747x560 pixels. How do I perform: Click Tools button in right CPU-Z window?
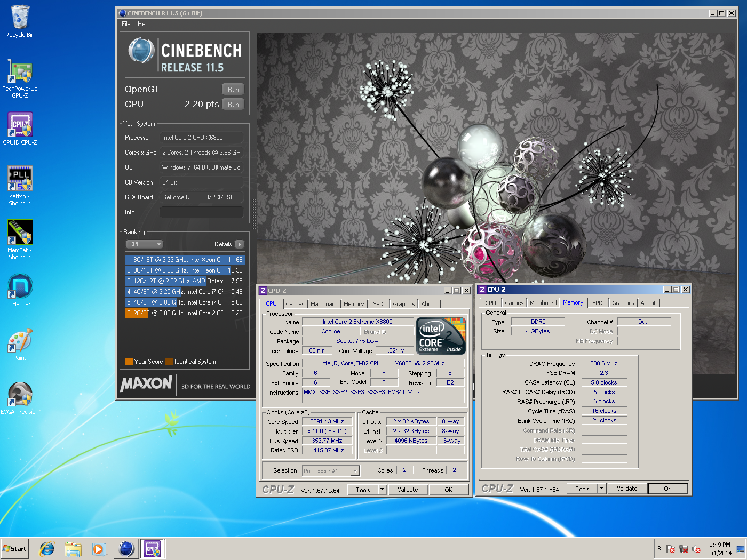click(x=582, y=489)
